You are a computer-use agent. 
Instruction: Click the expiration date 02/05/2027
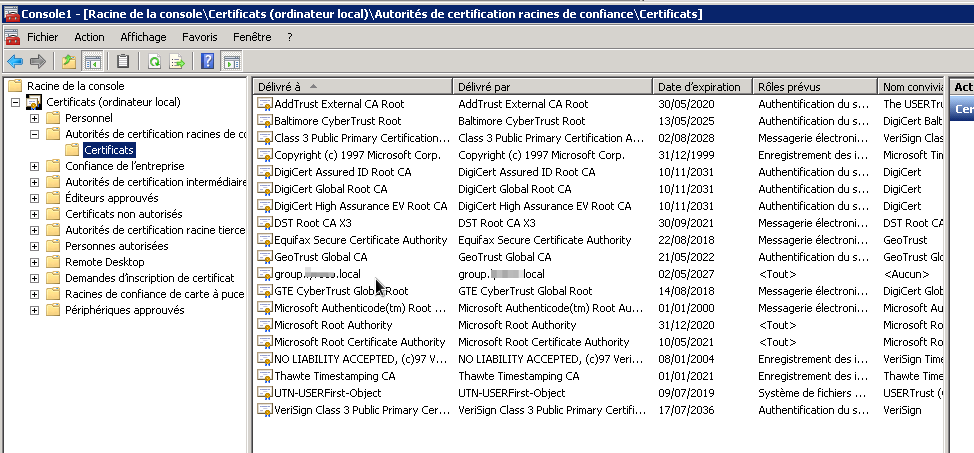tap(686, 274)
